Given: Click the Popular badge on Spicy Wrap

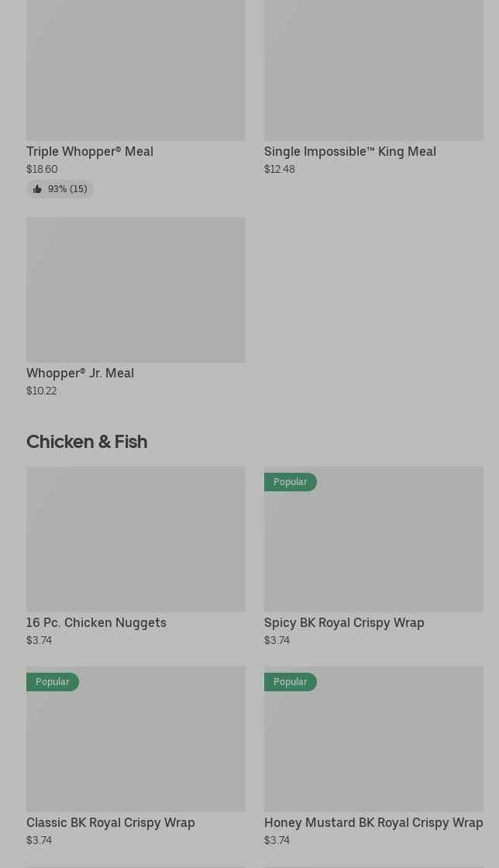Looking at the screenshot, I should click(x=290, y=482).
